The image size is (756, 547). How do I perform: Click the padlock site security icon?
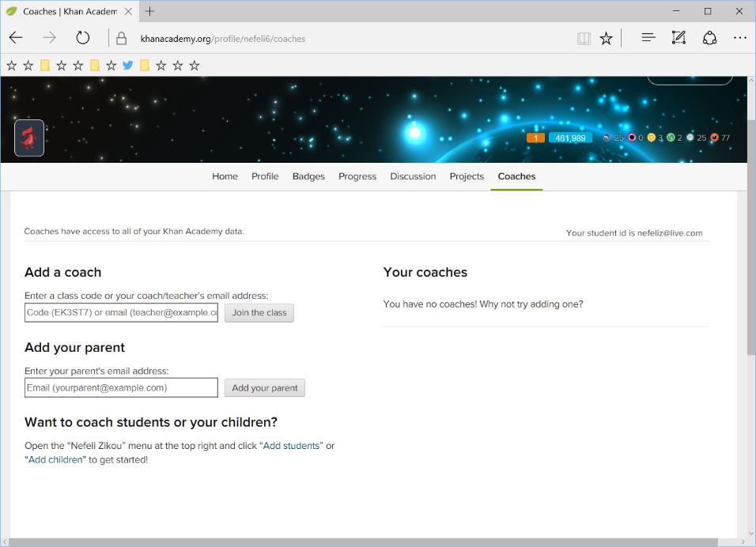tap(122, 38)
